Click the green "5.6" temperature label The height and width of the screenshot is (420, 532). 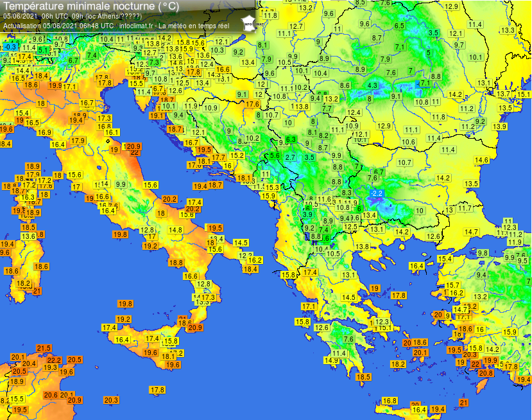pyautogui.click(x=275, y=155)
